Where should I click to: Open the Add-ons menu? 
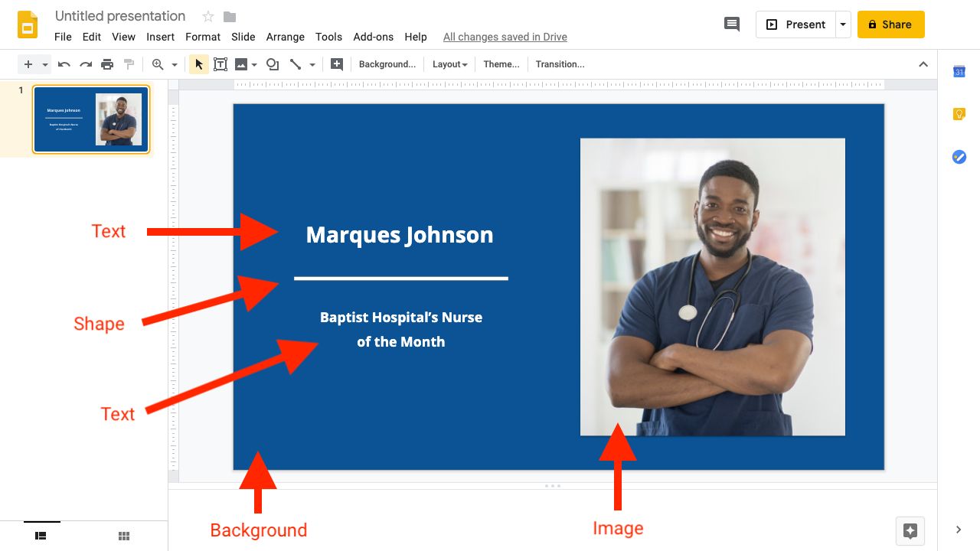pyautogui.click(x=373, y=37)
